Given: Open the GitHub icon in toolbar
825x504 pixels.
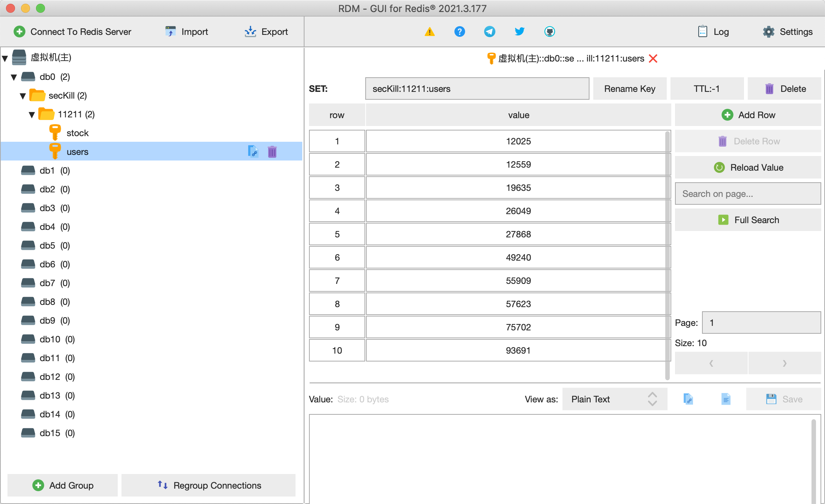Looking at the screenshot, I should (549, 32).
